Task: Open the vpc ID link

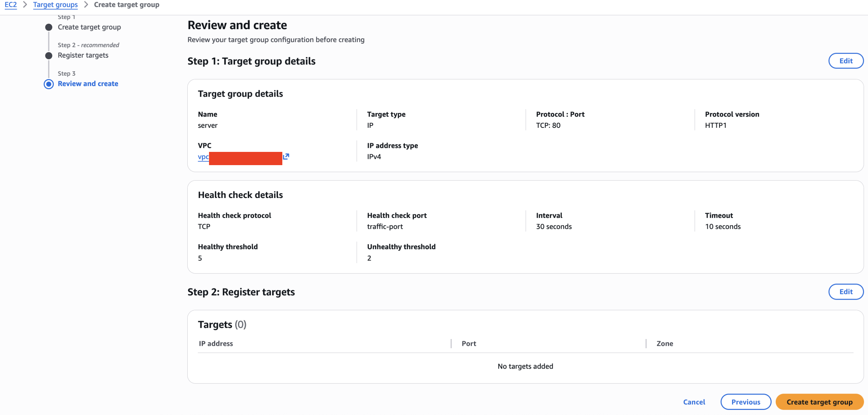Action: coord(204,157)
